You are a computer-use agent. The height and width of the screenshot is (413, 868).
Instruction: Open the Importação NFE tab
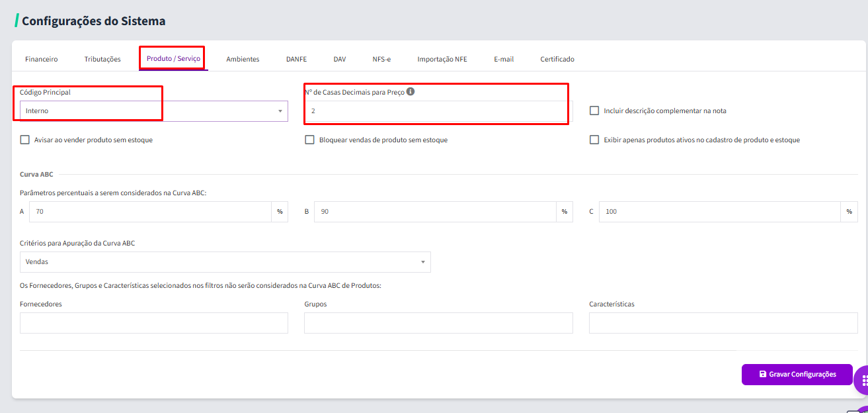442,59
